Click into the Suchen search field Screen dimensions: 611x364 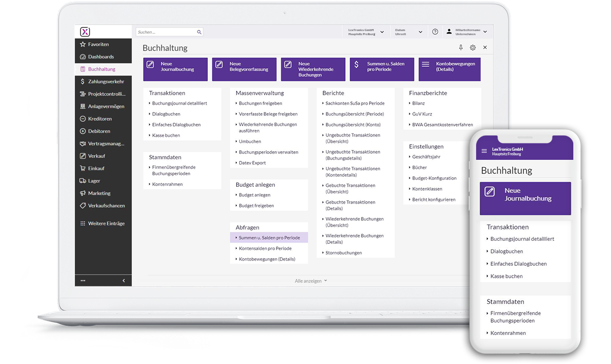165,32
